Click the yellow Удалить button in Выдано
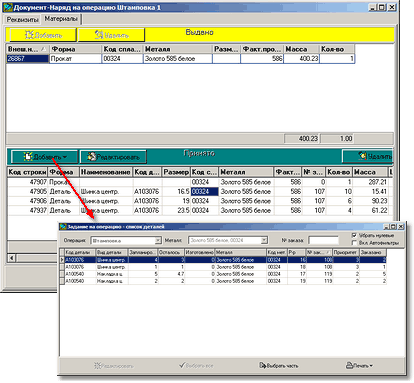 click(x=111, y=35)
